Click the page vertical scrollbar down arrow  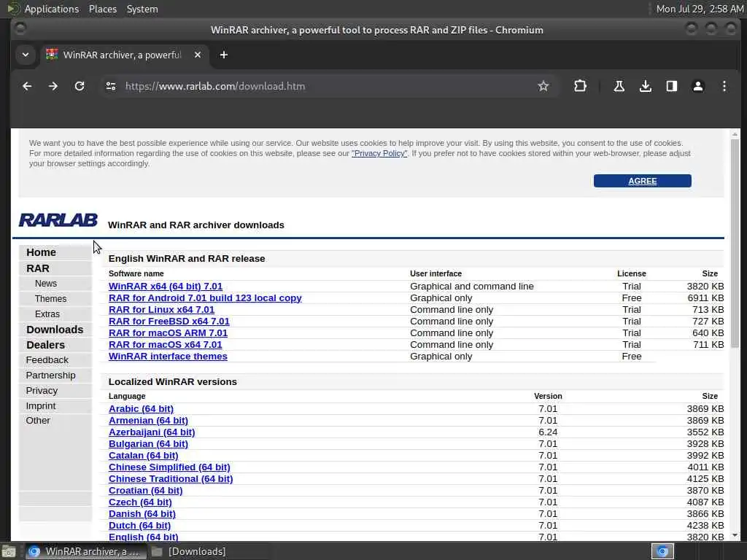[735, 535]
